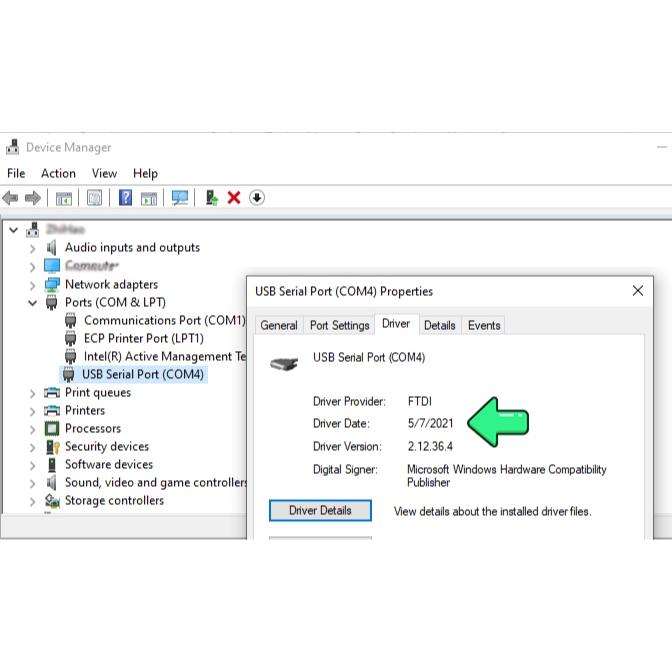Image resolution: width=672 pixels, height=672 pixels.
Task: Expand the Network adapters node
Action: (x=32, y=285)
